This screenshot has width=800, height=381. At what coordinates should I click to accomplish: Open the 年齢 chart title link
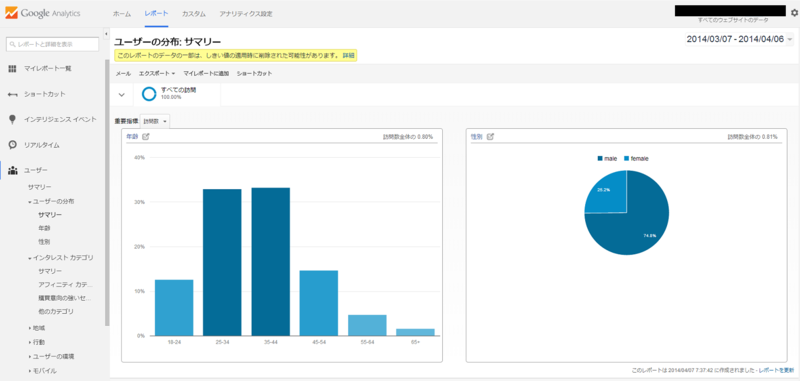coord(132,136)
